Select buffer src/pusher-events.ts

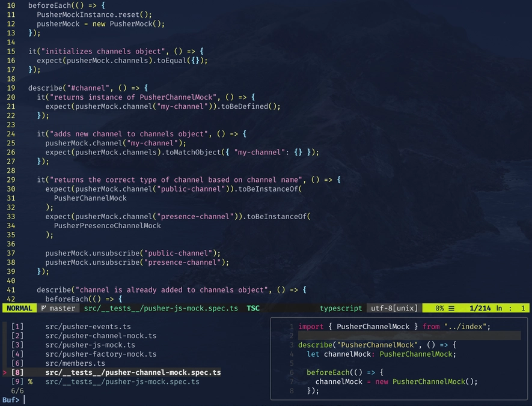(88, 327)
